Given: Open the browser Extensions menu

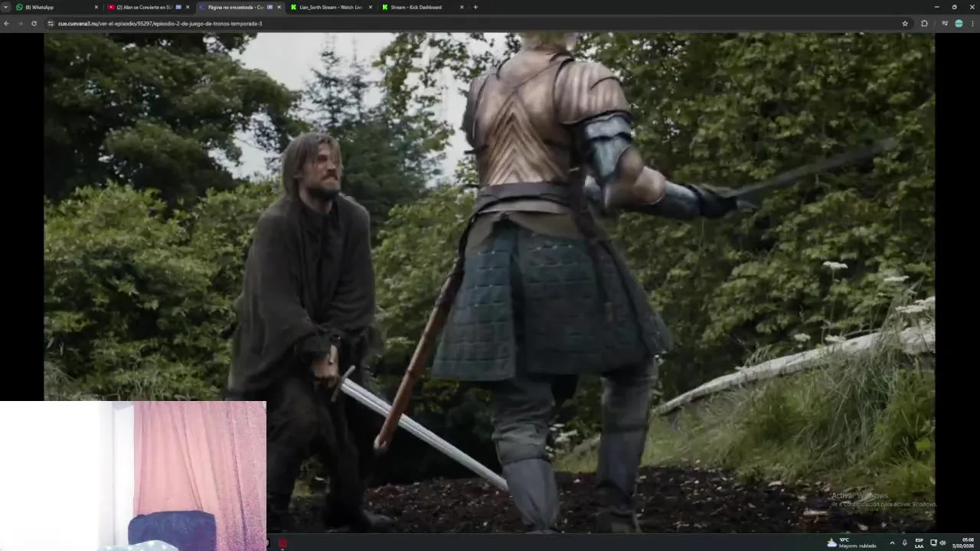Looking at the screenshot, I should (924, 23).
